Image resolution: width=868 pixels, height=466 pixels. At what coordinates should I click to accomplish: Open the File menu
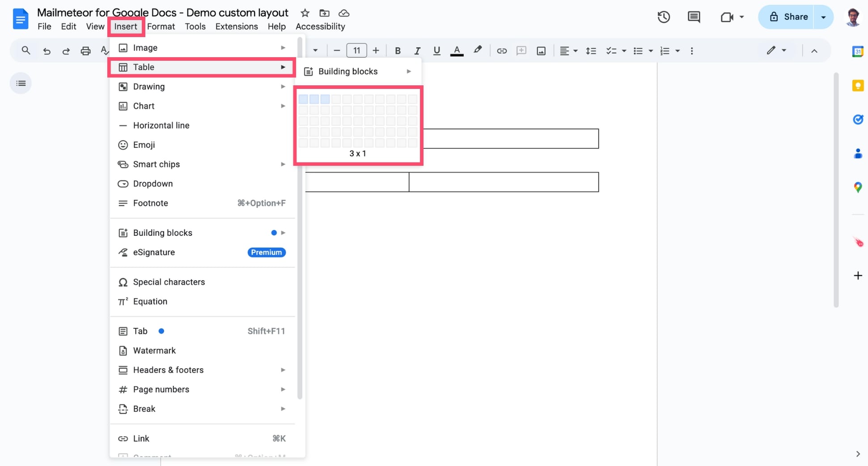(44, 26)
